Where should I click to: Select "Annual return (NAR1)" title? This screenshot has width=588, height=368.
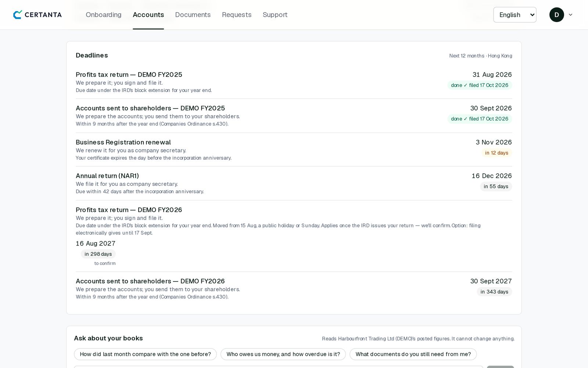[107, 176]
